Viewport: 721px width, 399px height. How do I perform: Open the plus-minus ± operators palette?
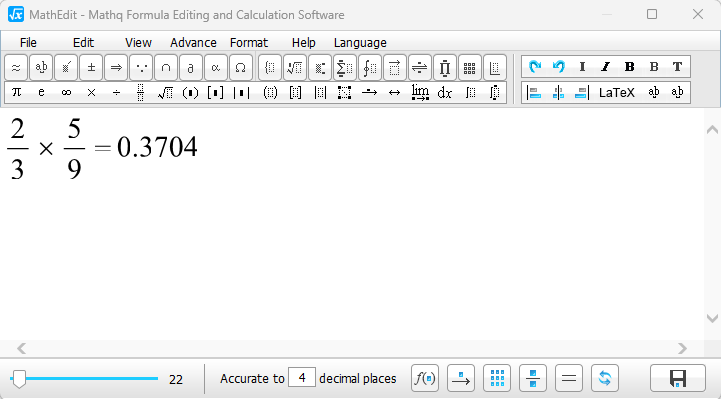pos(91,68)
